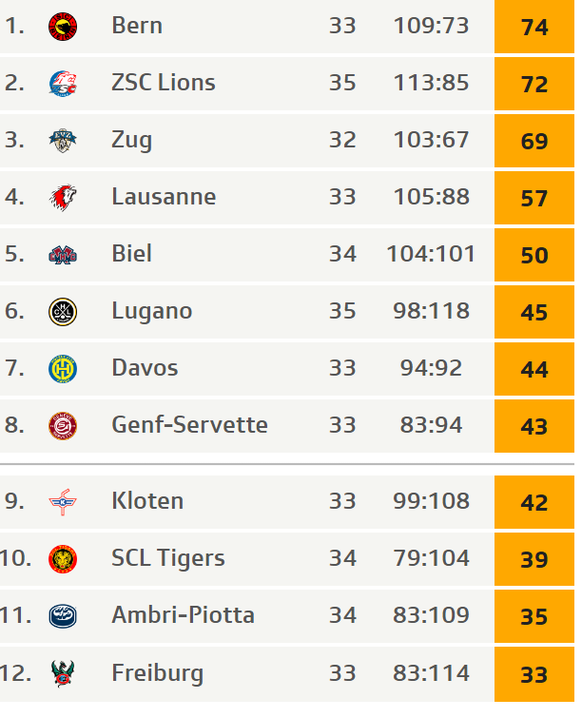Click Biel's goal difference 104:101
The height and width of the screenshot is (718, 582).
(431, 254)
